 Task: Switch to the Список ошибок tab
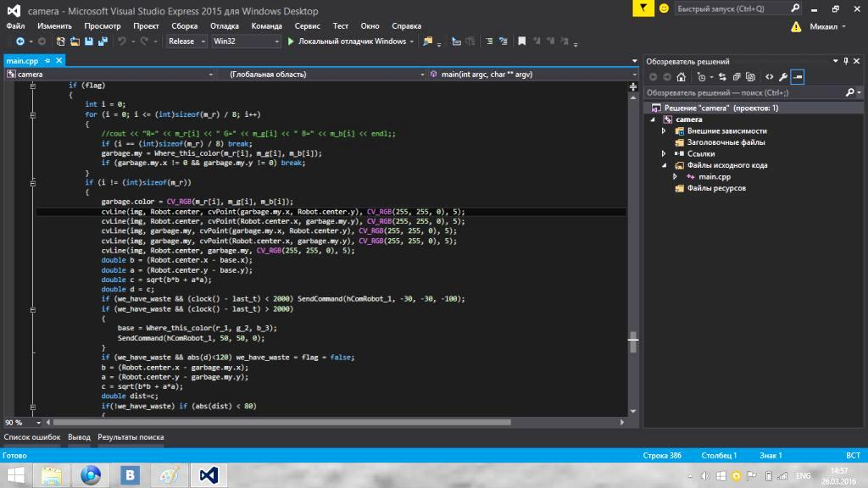point(32,437)
